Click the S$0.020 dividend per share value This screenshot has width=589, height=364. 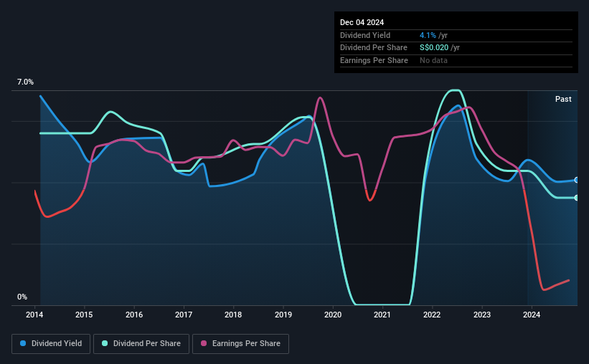pyautogui.click(x=434, y=48)
